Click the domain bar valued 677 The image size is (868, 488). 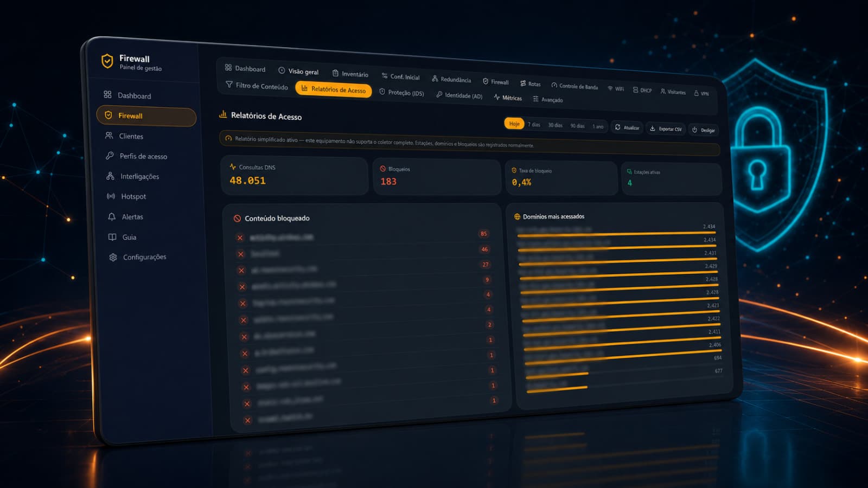557,389
